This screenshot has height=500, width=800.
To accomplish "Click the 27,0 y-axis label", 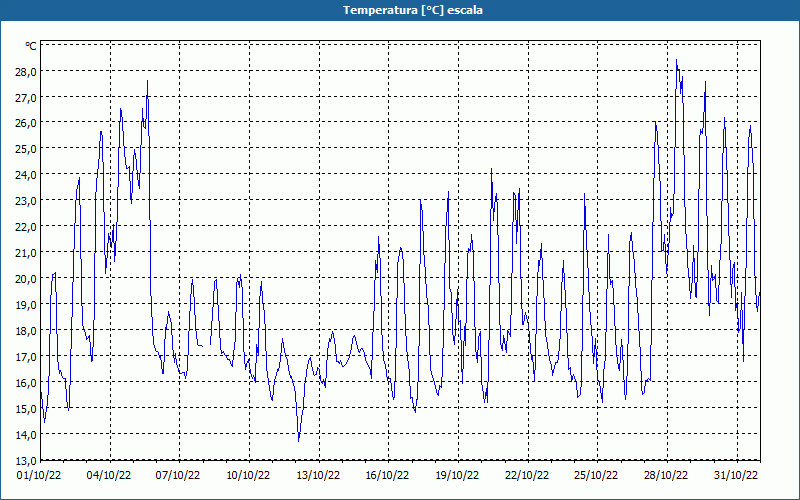I will [x=26, y=97].
